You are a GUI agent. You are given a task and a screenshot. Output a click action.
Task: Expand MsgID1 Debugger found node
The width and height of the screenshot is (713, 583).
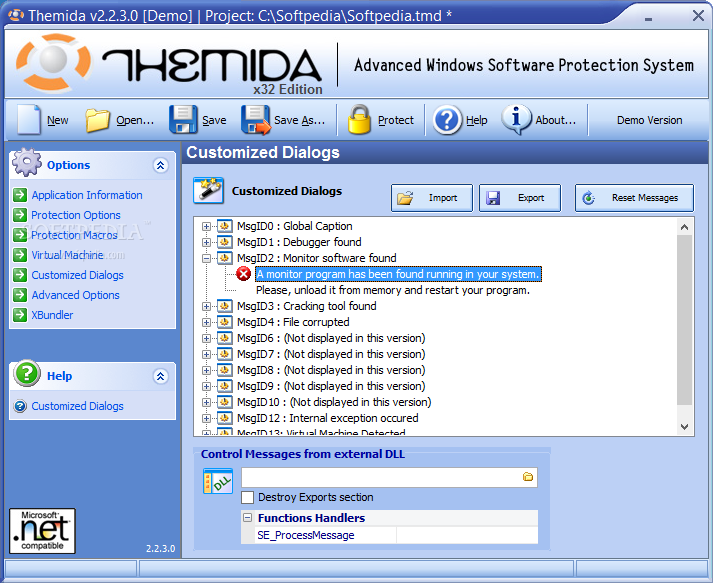206,242
